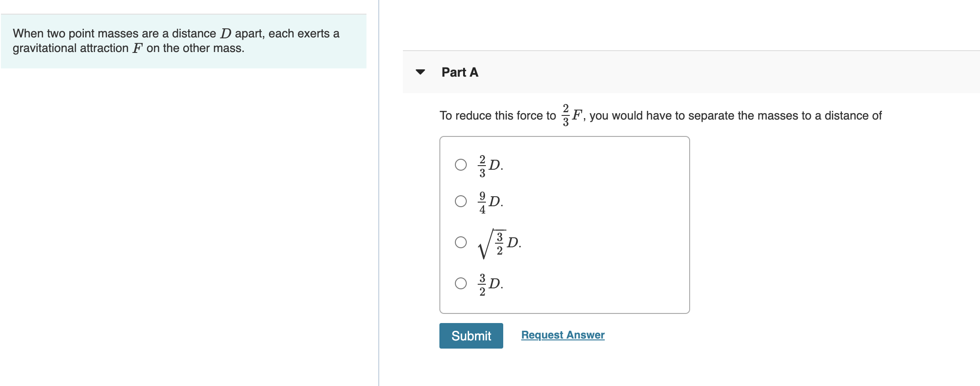Request the answer from the system
The width and height of the screenshot is (980, 386).
[x=563, y=335]
